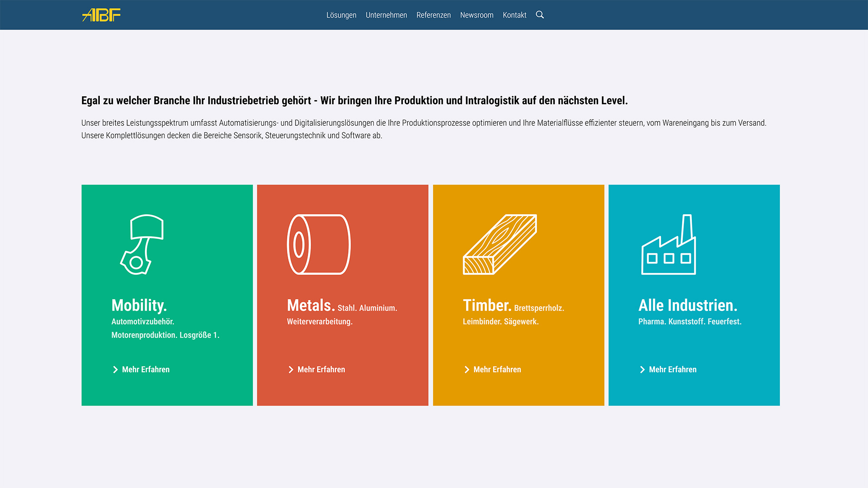Open the Kontakt page from the menu
This screenshot has width=868, height=488.
(x=514, y=15)
